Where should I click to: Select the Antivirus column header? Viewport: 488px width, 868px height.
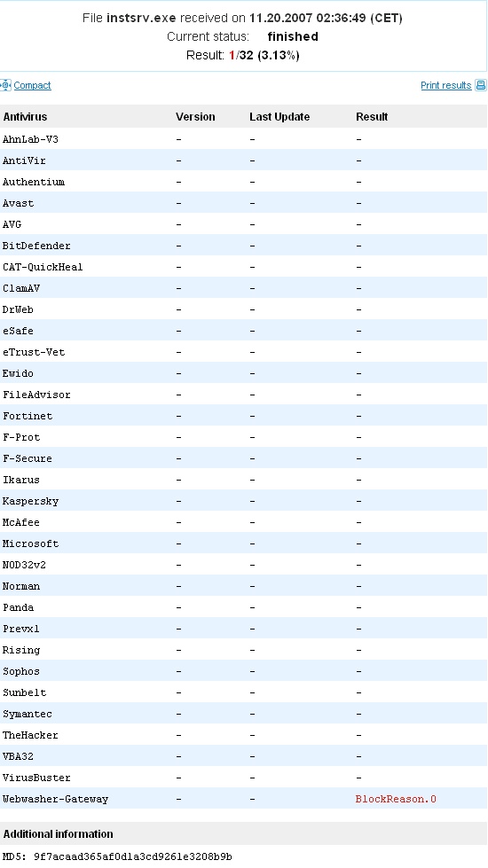[25, 117]
